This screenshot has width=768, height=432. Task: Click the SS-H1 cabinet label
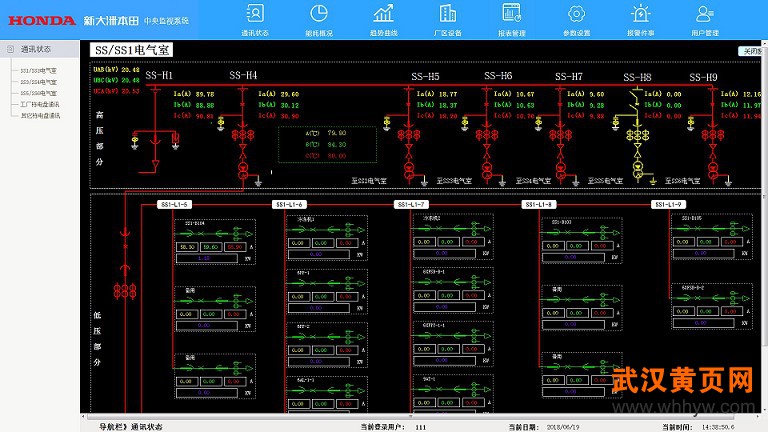159,75
